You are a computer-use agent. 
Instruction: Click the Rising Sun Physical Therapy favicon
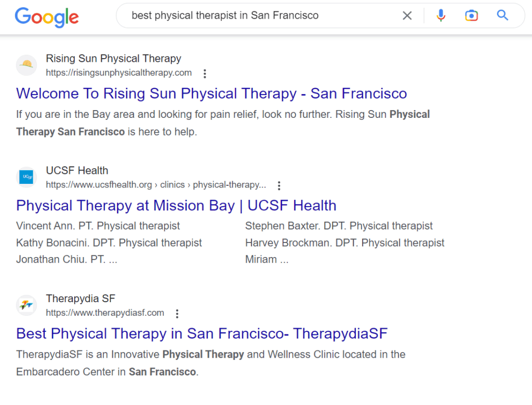[26, 65]
